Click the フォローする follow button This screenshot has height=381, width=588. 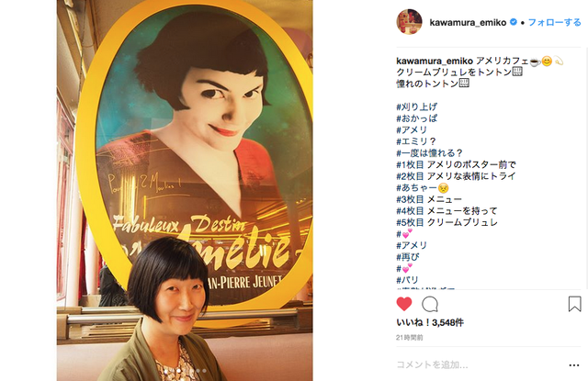pyautogui.click(x=554, y=22)
